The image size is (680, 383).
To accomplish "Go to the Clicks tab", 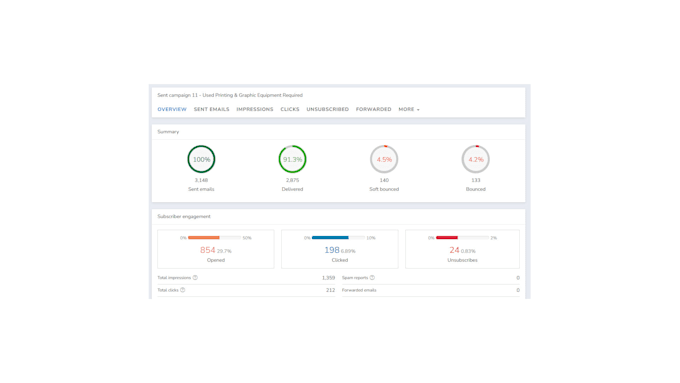I will tap(290, 109).
